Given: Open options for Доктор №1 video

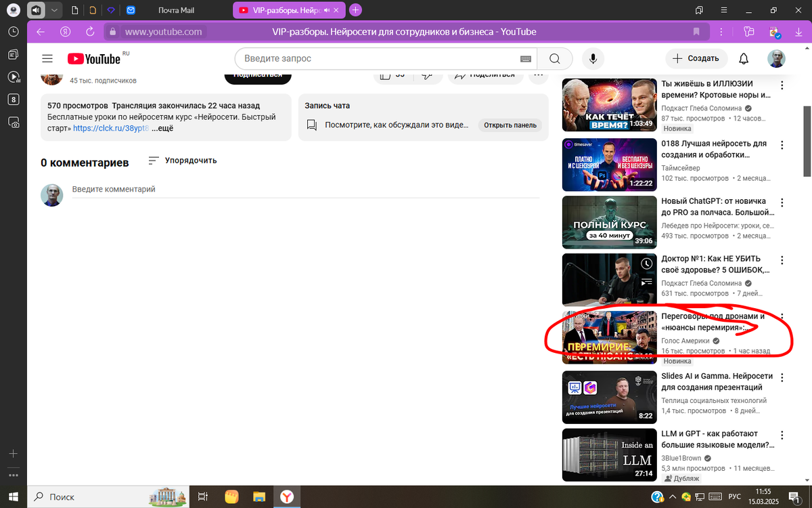Looking at the screenshot, I should point(782,261).
